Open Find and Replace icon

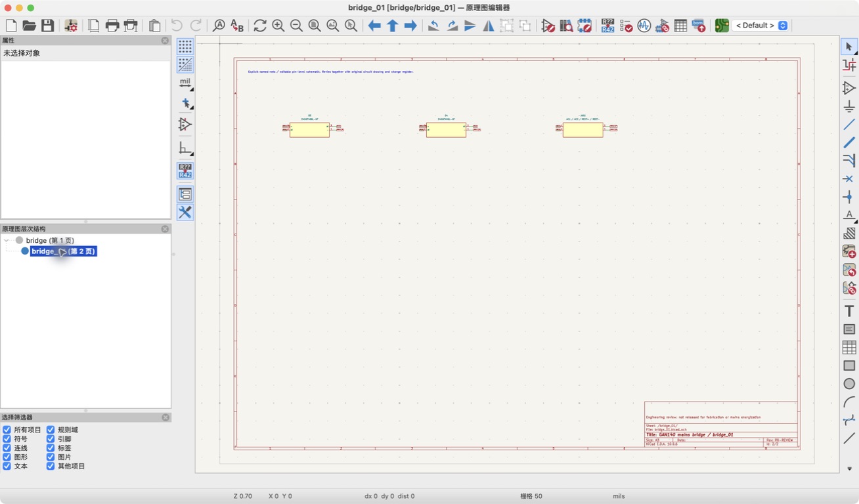[237, 26]
